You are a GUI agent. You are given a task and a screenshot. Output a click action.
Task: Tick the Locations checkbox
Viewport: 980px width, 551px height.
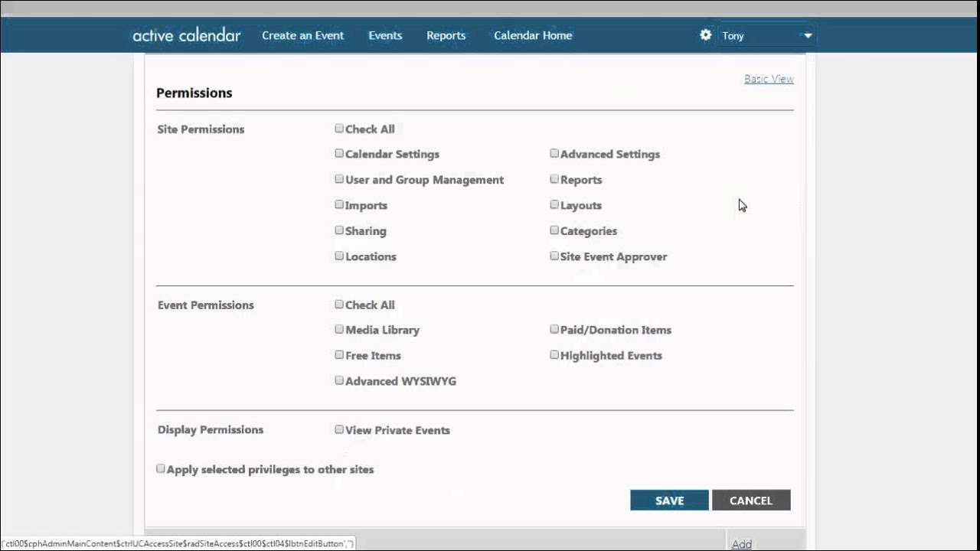point(339,256)
